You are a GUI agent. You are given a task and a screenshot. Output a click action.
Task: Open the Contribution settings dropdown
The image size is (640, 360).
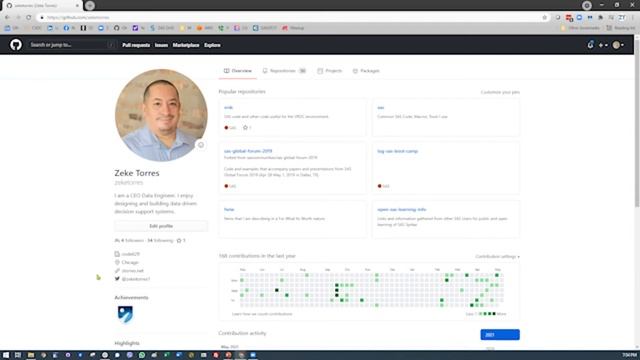[498, 257]
